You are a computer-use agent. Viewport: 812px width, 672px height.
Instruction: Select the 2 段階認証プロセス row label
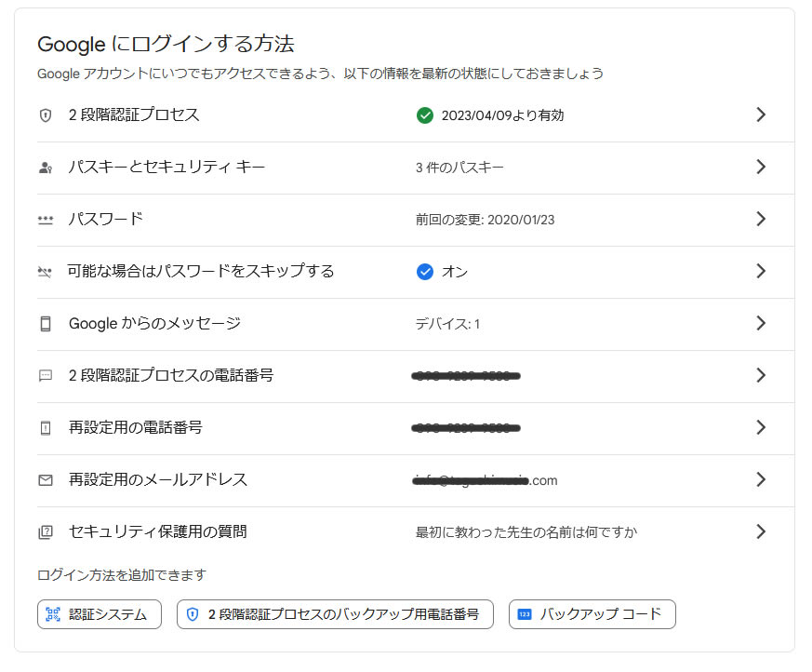click(x=134, y=114)
